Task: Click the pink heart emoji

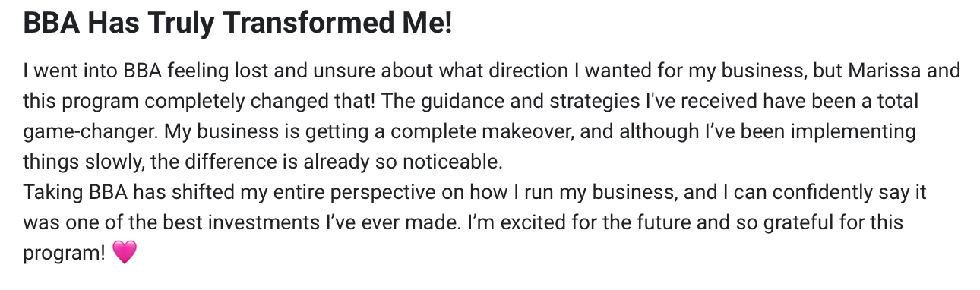Action: (124, 253)
